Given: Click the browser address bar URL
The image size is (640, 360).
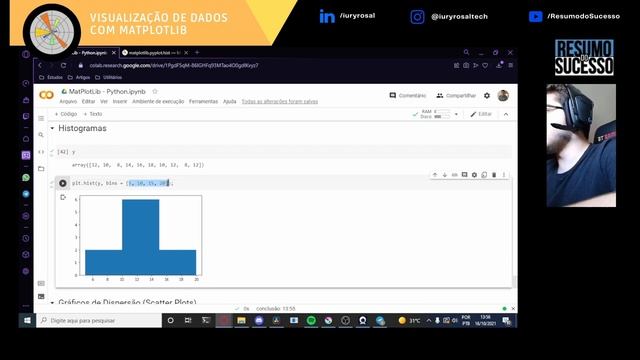Looking at the screenshot, I should tap(174, 65).
